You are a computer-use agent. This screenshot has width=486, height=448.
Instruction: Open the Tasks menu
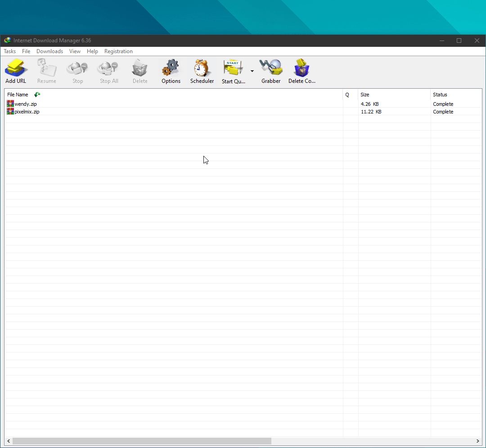pyautogui.click(x=10, y=51)
